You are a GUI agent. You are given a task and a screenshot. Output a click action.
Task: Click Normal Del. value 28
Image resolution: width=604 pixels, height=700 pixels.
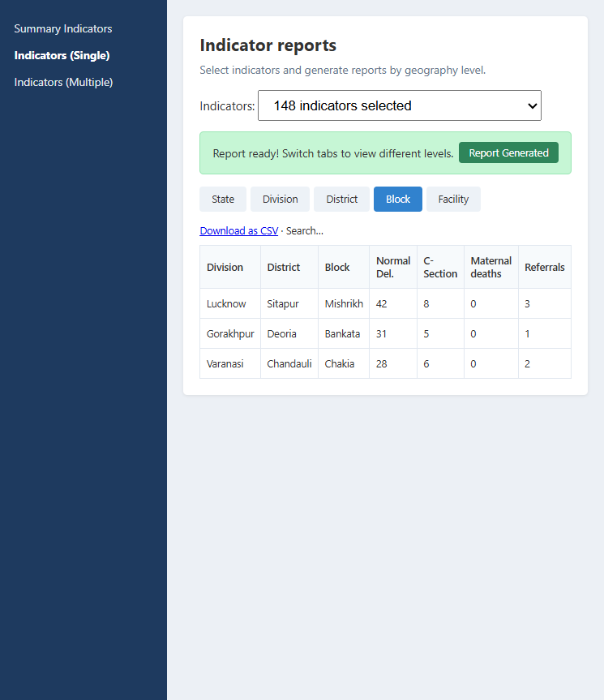click(393, 363)
